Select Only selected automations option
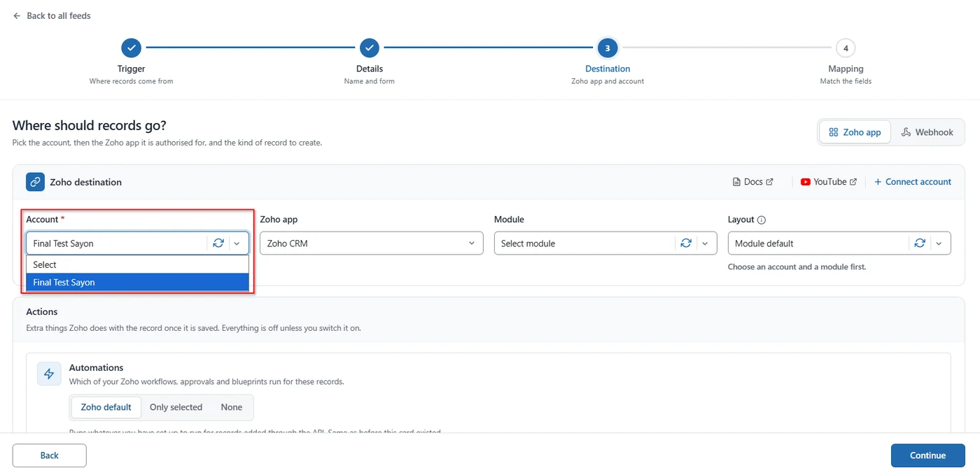This screenshot has width=980, height=475. pyautogui.click(x=176, y=407)
